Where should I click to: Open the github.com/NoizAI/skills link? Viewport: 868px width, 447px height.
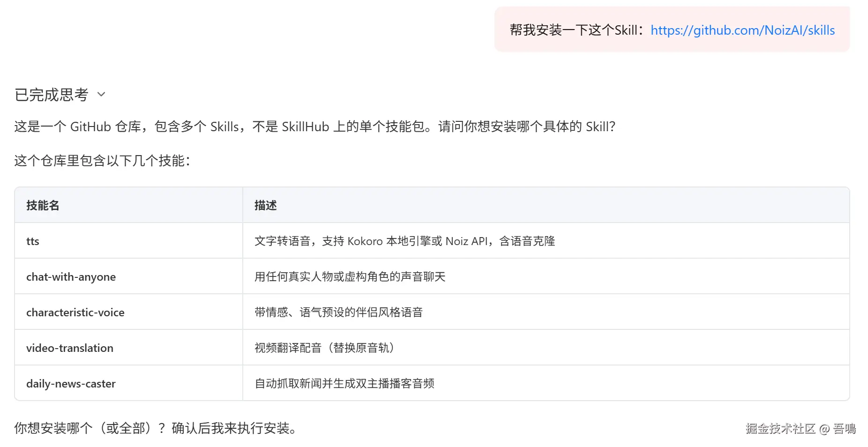click(x=742, y=30)
